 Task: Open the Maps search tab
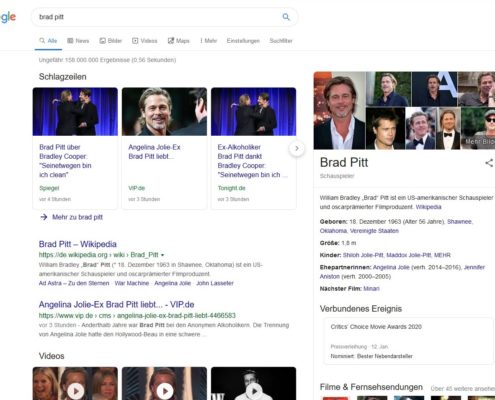(179, 41)
